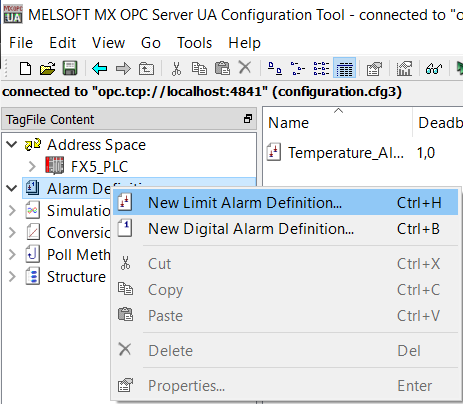Image resolution: width=463 pixels, height=404 pixels.
Task: Click the Properties toolbar icon
Action: pos(374,69)
